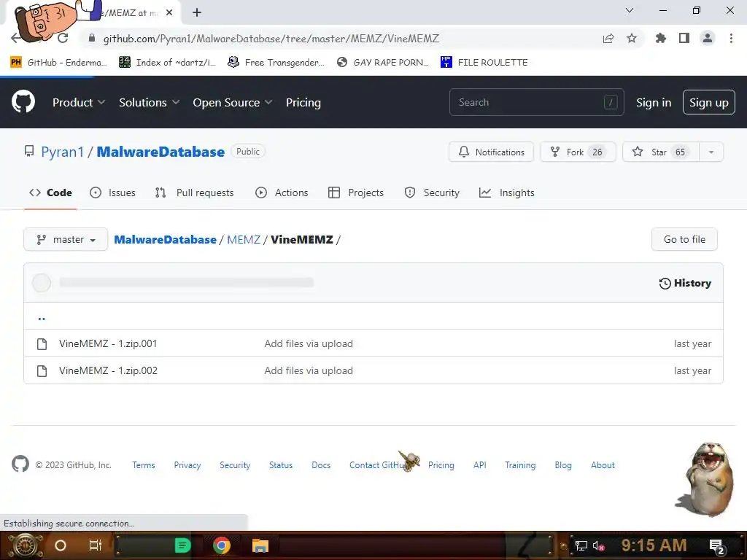Go to MEMZ folder in breadcrumb

pos(244,239)
